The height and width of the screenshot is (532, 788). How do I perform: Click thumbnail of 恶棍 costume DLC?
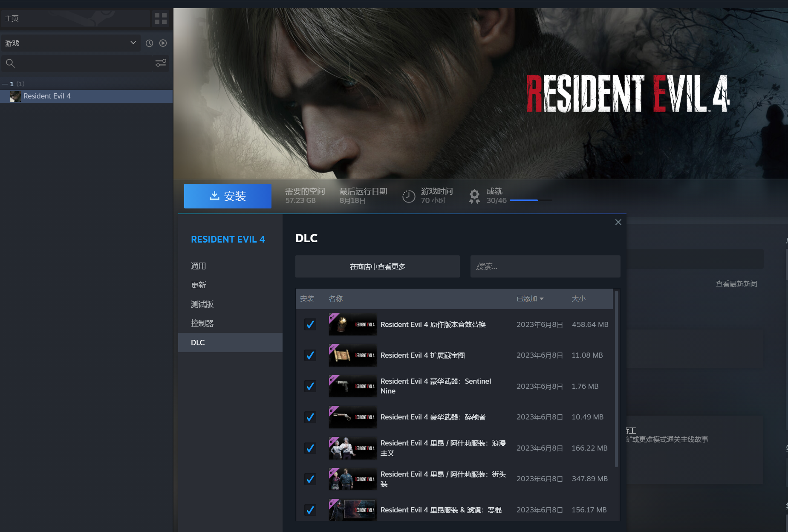(x=352, y=510)
